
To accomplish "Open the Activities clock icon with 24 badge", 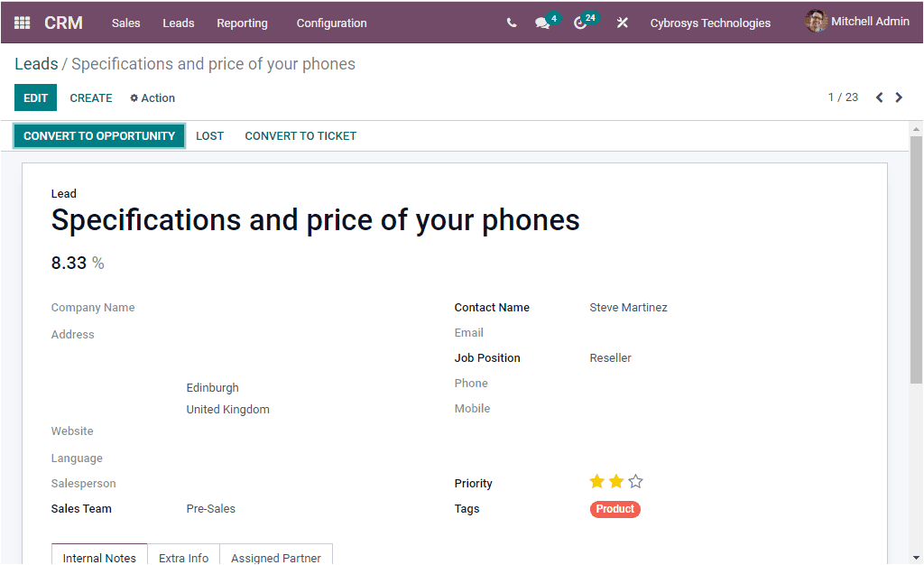I will click(582, 23).
